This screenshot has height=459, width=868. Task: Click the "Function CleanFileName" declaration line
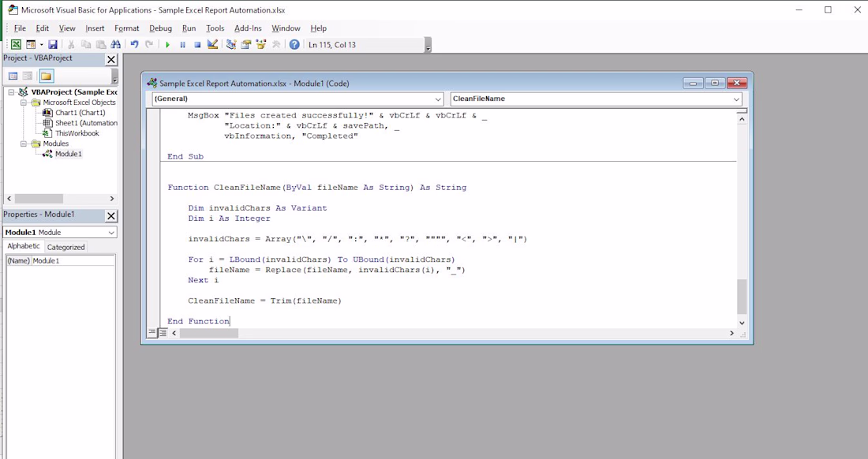pyautogui.click(x=316, y=188)
